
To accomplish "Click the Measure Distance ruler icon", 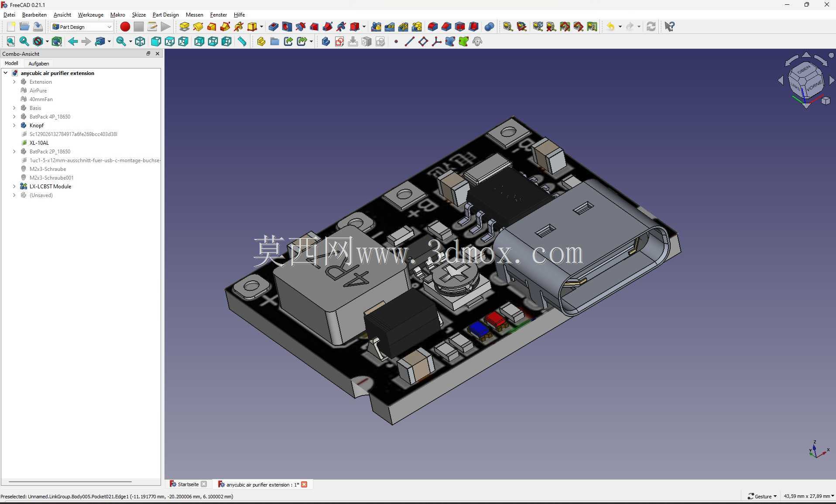I will pyautogui.click(x=242, y=41).
